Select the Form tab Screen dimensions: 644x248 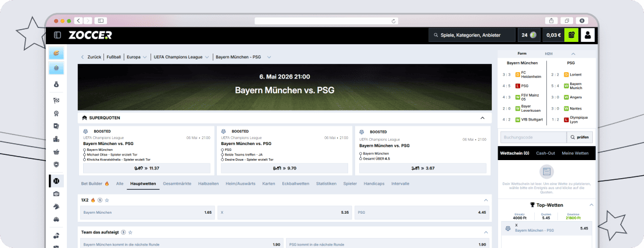tap(521, 54)
